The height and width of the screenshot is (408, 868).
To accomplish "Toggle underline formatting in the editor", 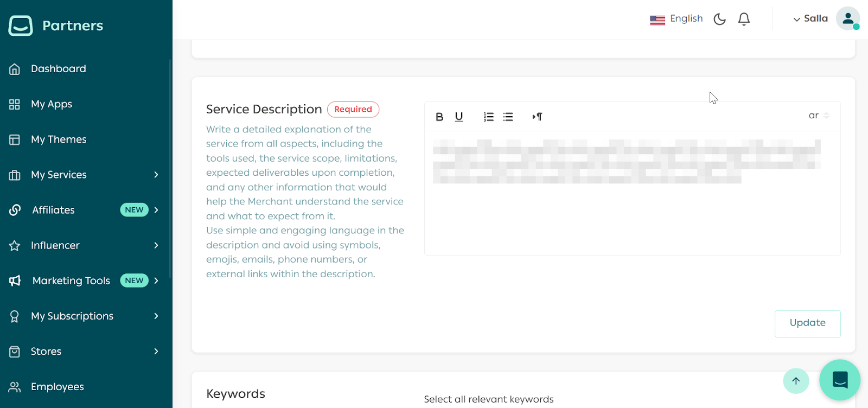I will [459, 117].
